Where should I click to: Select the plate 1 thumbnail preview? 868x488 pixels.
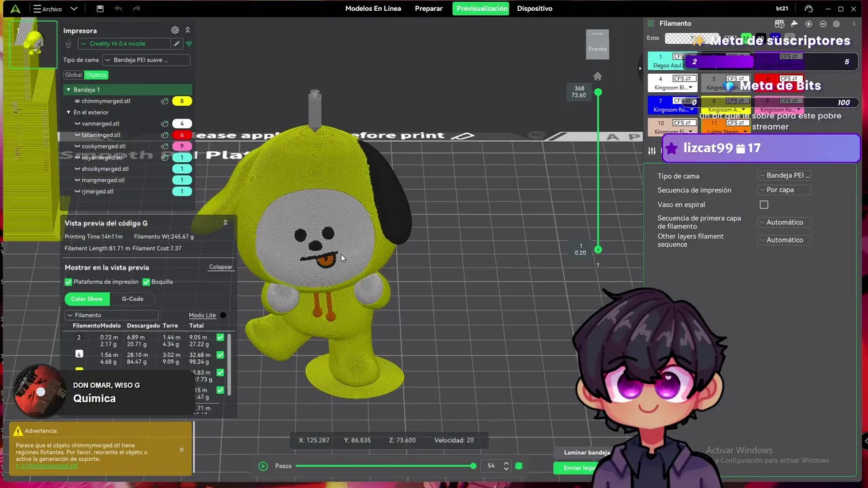(x=33, y=44)
